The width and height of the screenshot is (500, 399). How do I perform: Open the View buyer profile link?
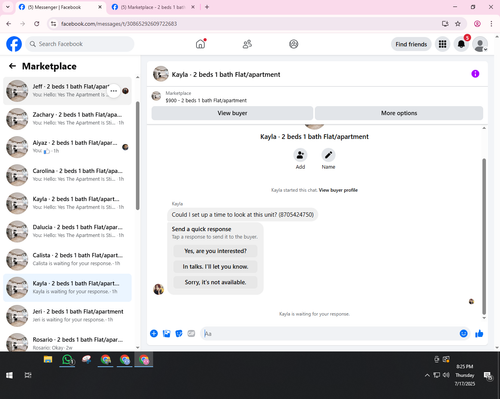click(x=338, y=190)
